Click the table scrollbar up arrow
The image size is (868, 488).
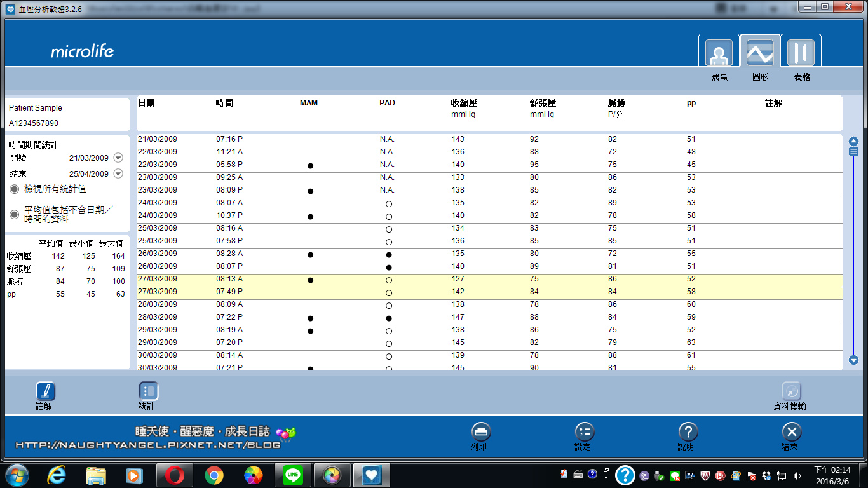853,141
